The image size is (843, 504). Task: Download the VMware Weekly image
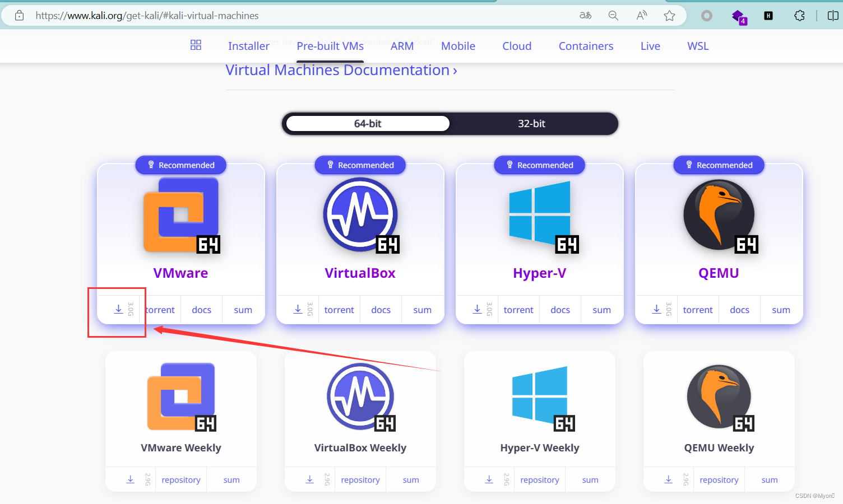coord(130,479)
